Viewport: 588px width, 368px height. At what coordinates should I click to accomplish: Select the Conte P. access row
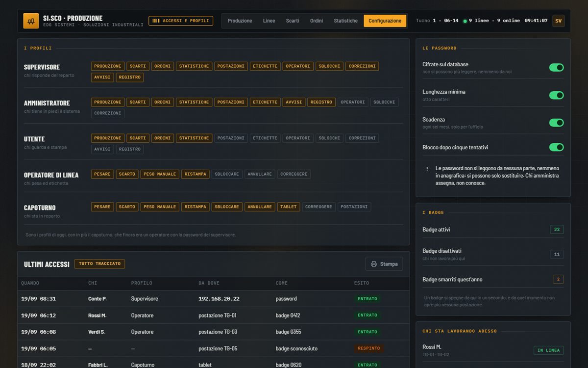pyautogui.click(x=214, y=299)
